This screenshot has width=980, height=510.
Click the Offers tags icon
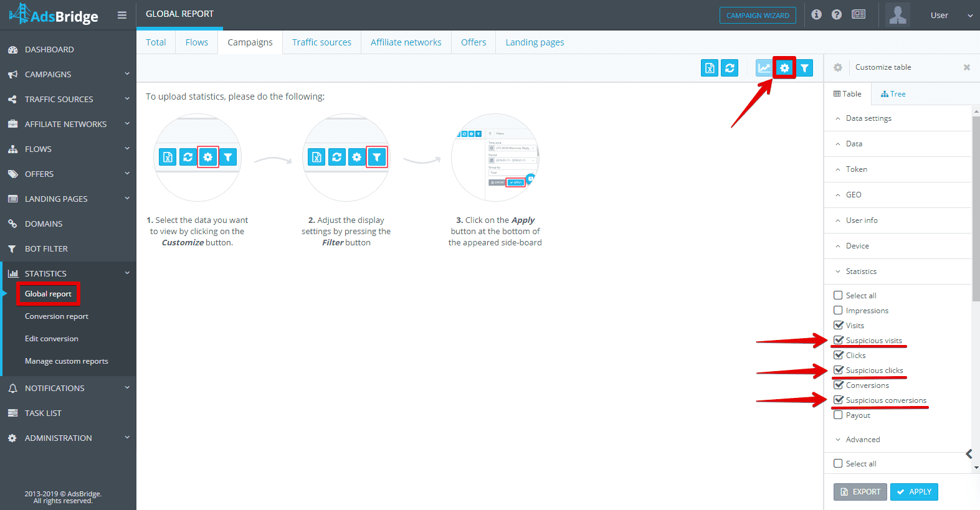click(12, 174)
